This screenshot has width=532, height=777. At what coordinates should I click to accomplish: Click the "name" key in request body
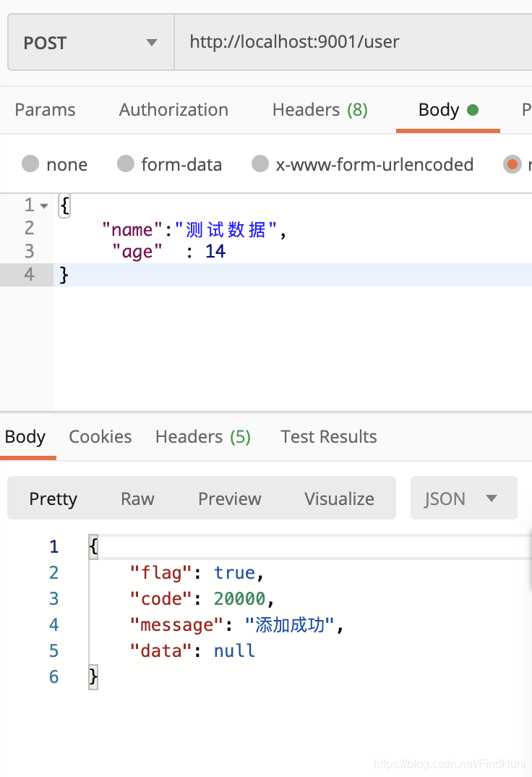132,229
